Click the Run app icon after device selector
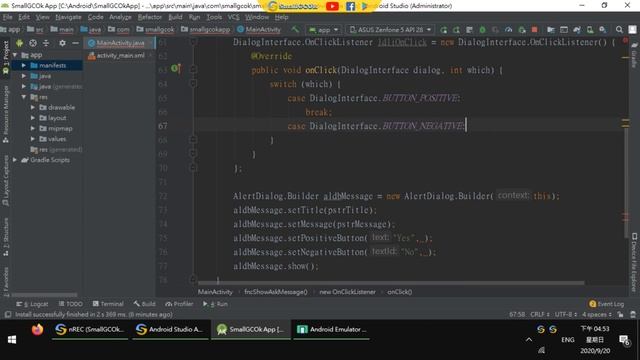This screenshot has height=360, width=640. point(443,29)
